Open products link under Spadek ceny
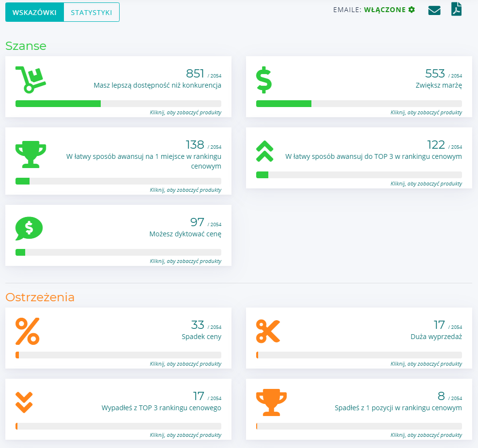 pyautogui.click(x=185, y=364)
